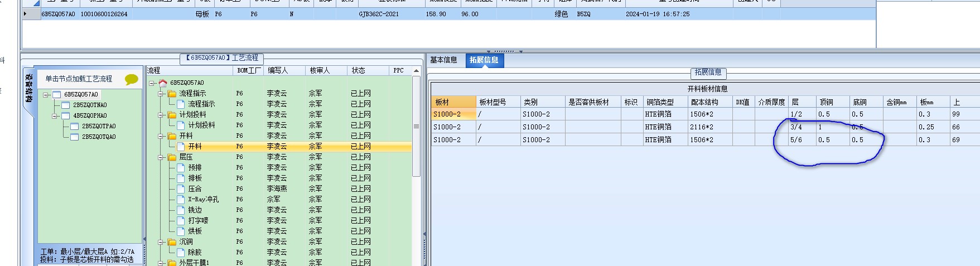This screenshot has width=980, height=266.
Task: Click the board icon beside 2B5ZQ0TQA0
Action: [x=75, y=137]
